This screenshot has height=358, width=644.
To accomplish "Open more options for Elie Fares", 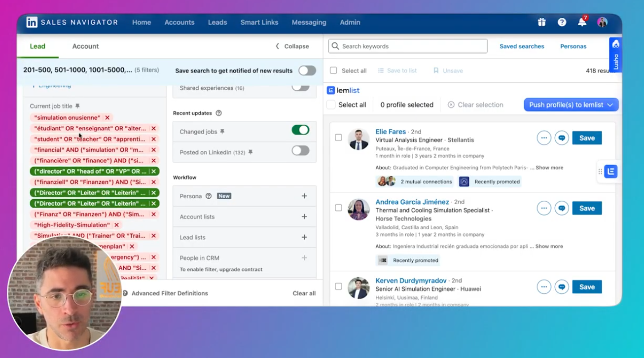I will coord(544,138).
